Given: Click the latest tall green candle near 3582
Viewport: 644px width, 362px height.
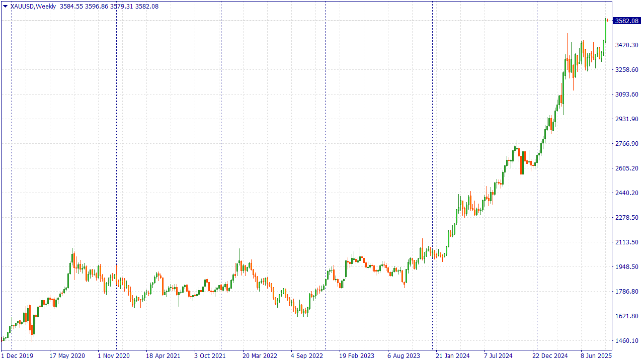Looking at the screenshot, I should click(606, 30).
